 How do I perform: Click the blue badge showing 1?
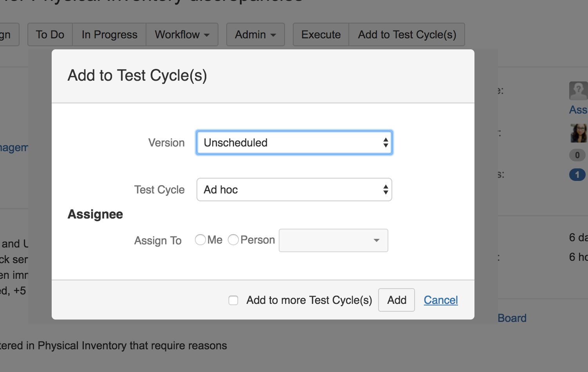[577, 175]
